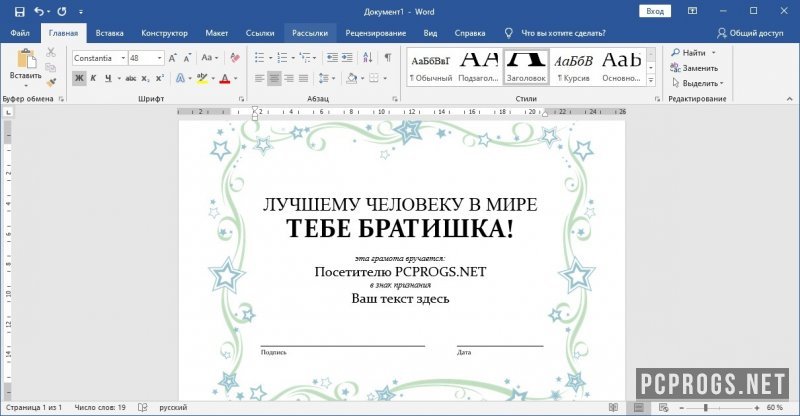Increase font size with the grow font icon
800x416 pixels.
coord(172,58)
